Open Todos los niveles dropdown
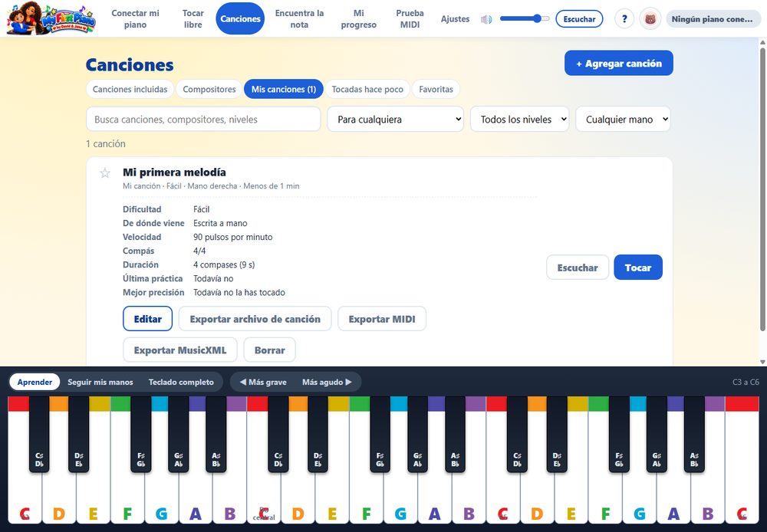767x532 pixels. (x=519, y=120)
